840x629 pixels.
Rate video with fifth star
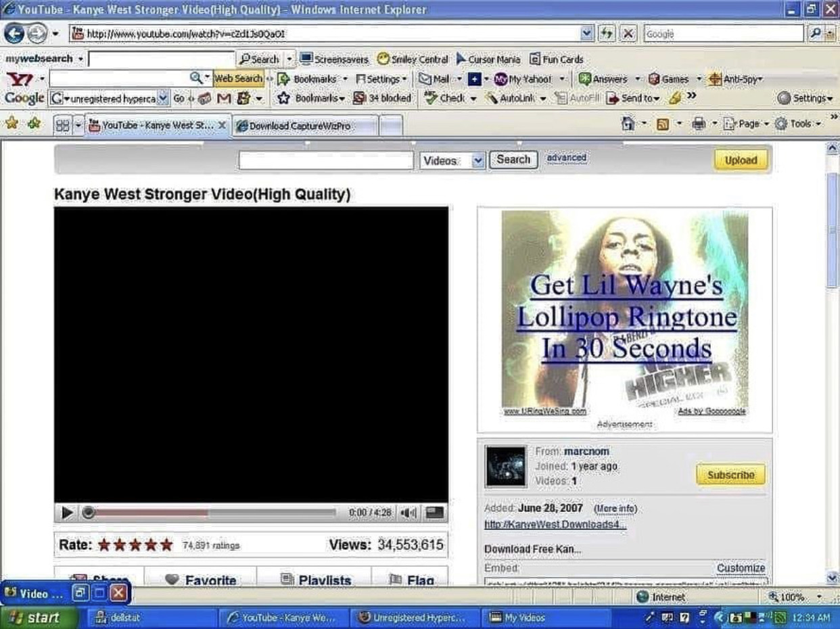click(x=166, y=545)
